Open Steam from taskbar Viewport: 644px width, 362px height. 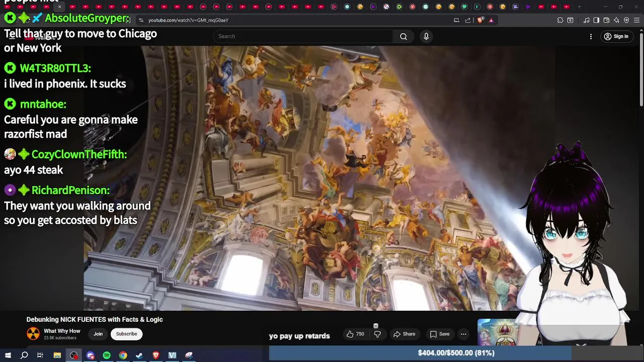[x=139, y=355]
